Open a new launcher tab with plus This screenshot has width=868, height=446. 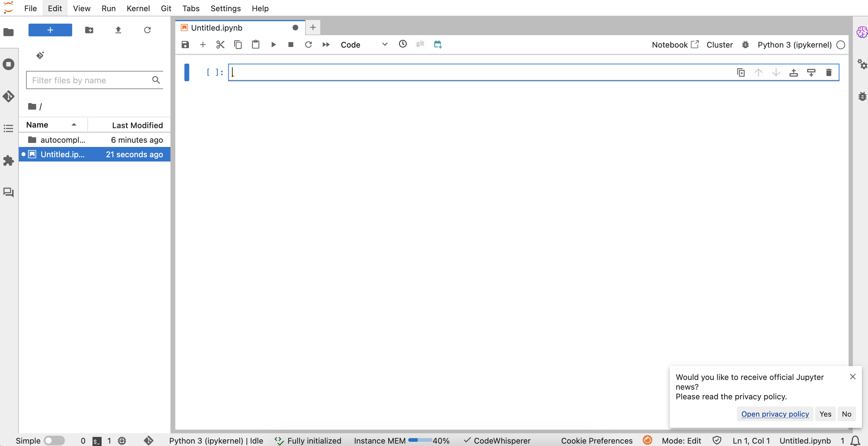tap(313, 27)
